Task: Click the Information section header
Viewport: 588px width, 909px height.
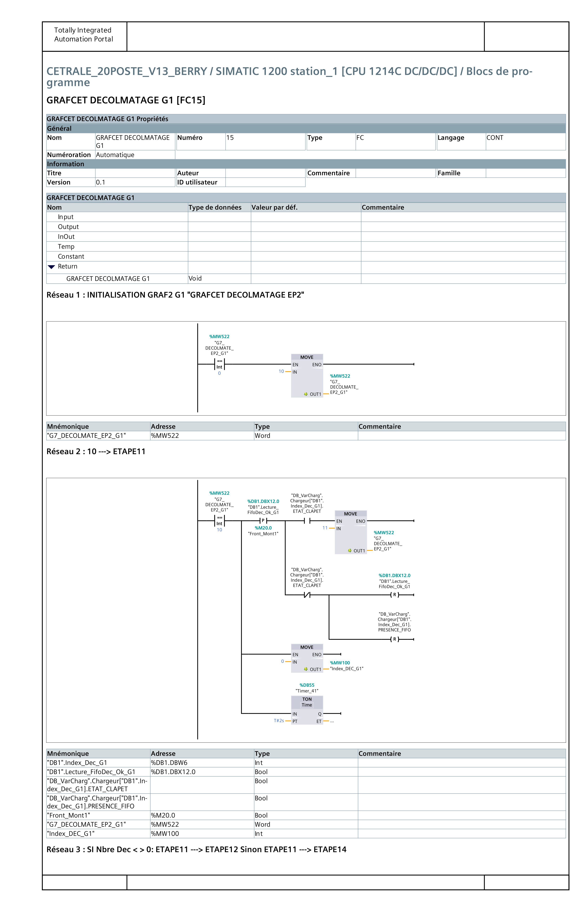Action: coord(66,164)
